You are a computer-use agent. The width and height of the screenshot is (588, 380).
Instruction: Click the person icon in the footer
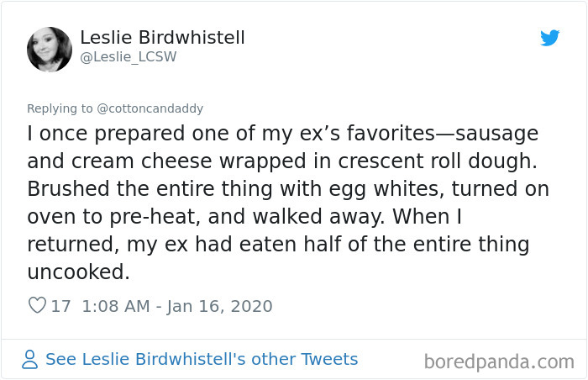pyautogui.click(x=30, y=360)
